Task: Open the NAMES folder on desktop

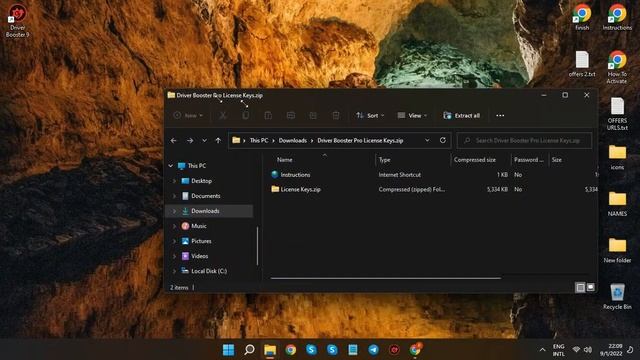Action: (x=617, y=204)
